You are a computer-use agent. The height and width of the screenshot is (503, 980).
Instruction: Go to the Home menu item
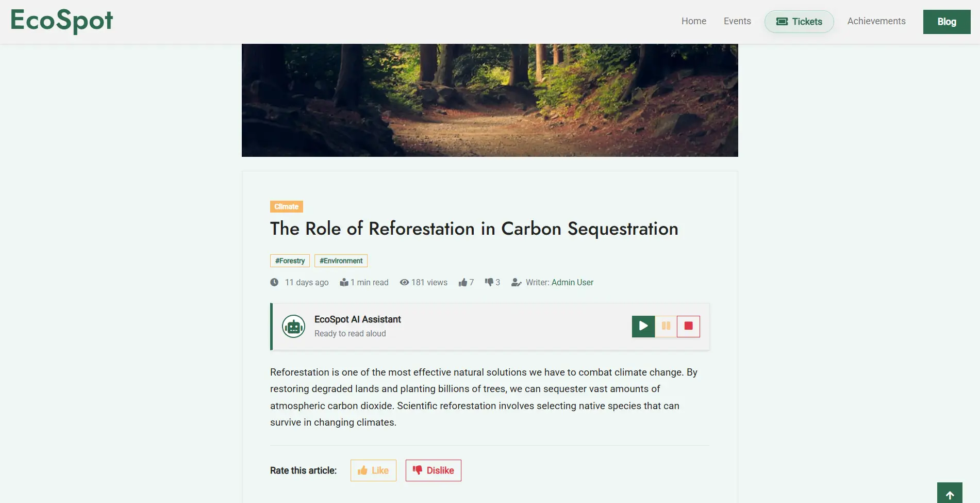click(x=694, y=21)
